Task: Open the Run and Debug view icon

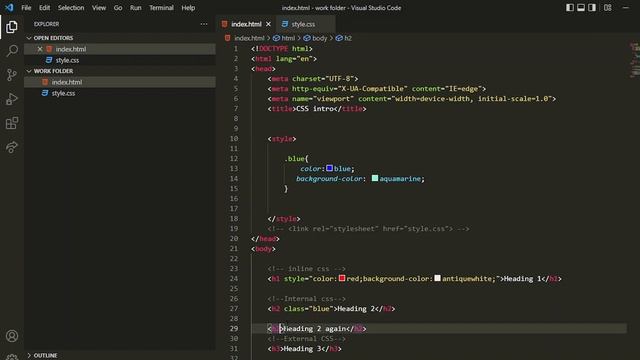Action: click(12, 99)
